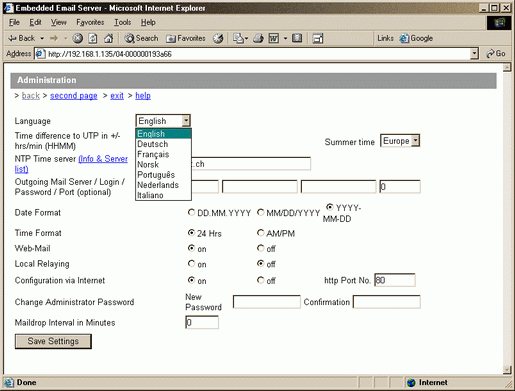
Task: Follow the second page link
Action: pos(74,96)
